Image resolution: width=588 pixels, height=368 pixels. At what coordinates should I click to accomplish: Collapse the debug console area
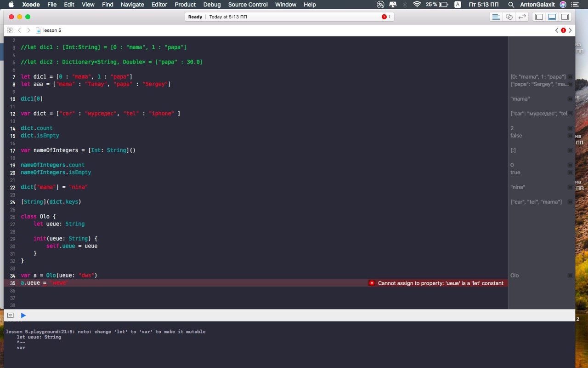[11, 315]
